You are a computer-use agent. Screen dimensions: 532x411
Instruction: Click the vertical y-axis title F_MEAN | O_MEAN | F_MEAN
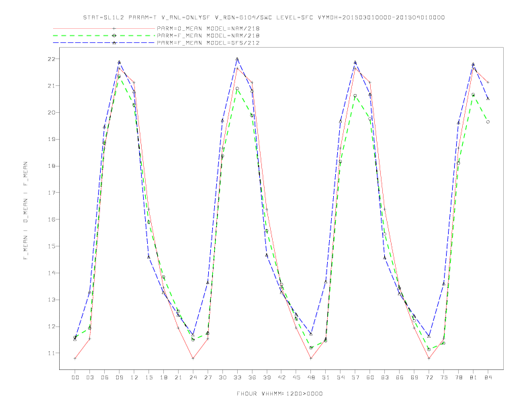pyautogui.click(x=26, y=211)
